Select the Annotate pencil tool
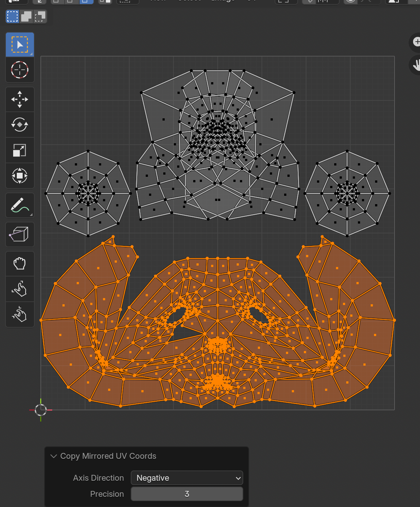Viewport: 420px width, 507px height. pyautogui.click(x=20, y=205)
